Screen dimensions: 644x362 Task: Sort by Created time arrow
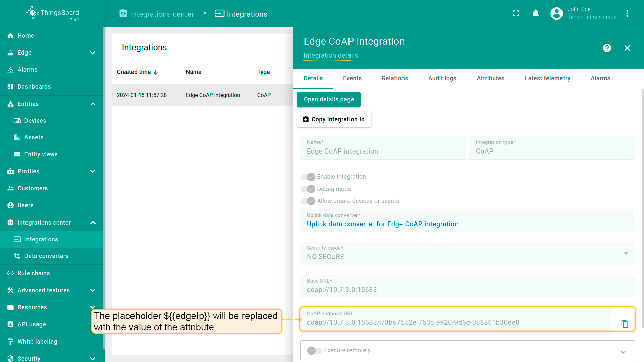tap(156, 72)
